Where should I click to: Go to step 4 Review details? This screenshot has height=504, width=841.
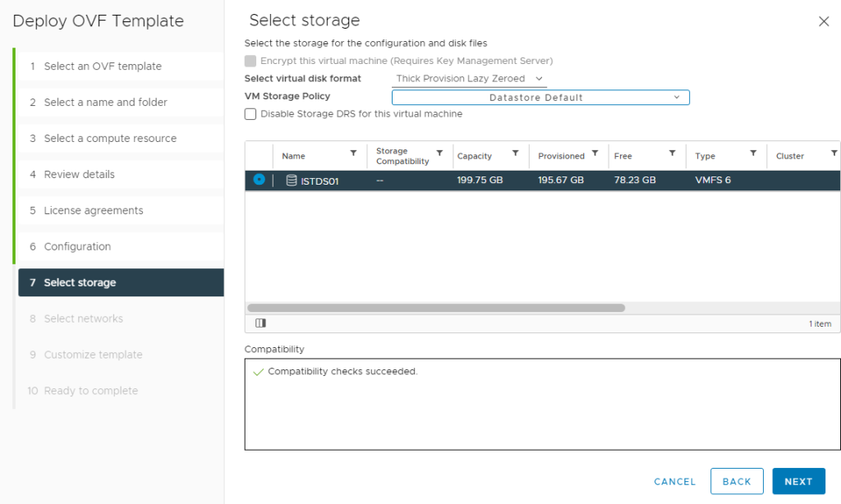[122, 174]
